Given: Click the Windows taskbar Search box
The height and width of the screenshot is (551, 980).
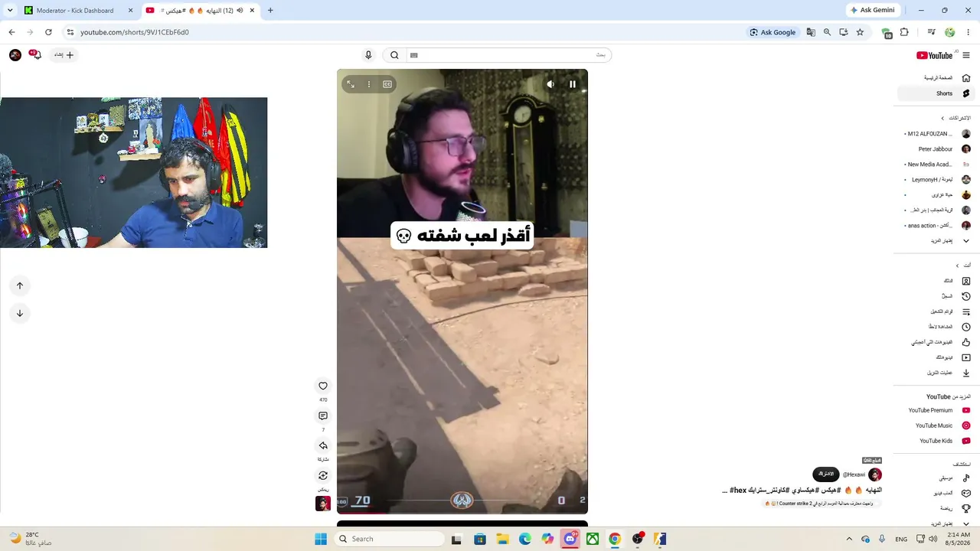Looking at the screenshot, I should tap(388, 539).
